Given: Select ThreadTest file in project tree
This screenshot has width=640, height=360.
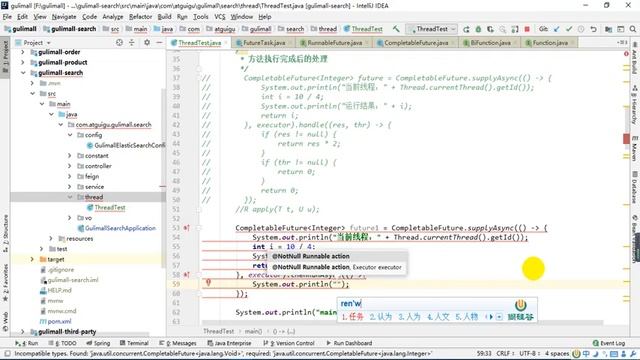Looking at the screenshot, I should (109, 207).
